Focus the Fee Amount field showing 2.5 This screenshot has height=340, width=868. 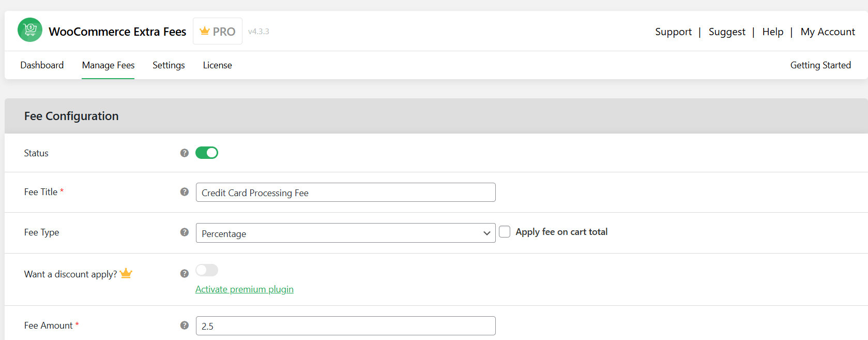[x=346, y=326]
